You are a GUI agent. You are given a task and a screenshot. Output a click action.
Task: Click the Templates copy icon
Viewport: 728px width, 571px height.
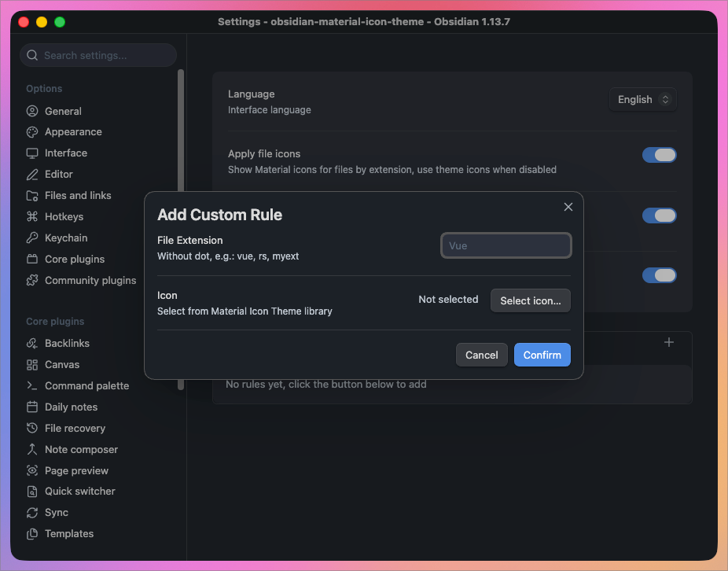[32, 534]
